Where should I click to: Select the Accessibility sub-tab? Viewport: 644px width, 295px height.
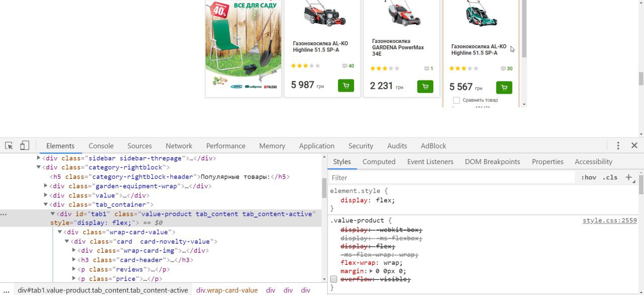point(594,162)
